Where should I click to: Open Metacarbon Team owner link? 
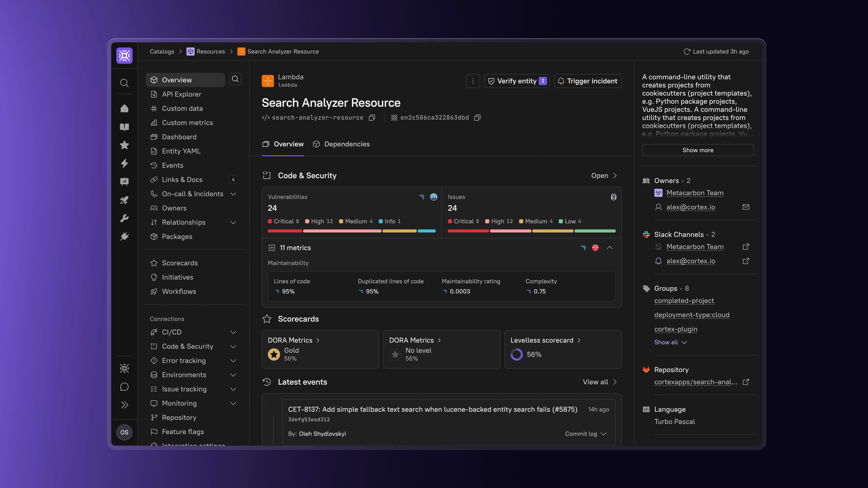click(695, 193)
